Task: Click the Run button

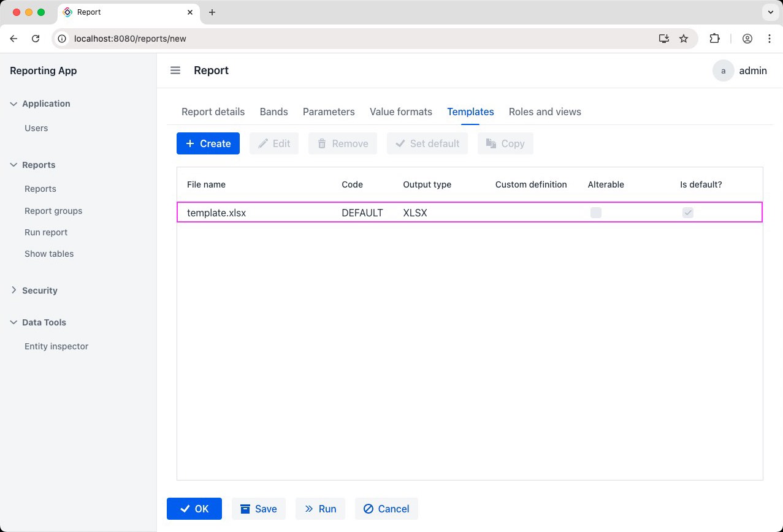Action: (x=320, y=509)
